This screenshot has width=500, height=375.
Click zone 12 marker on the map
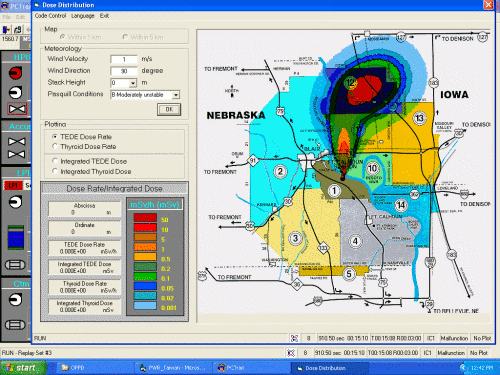pyautogui.click(x=351, y=82)
